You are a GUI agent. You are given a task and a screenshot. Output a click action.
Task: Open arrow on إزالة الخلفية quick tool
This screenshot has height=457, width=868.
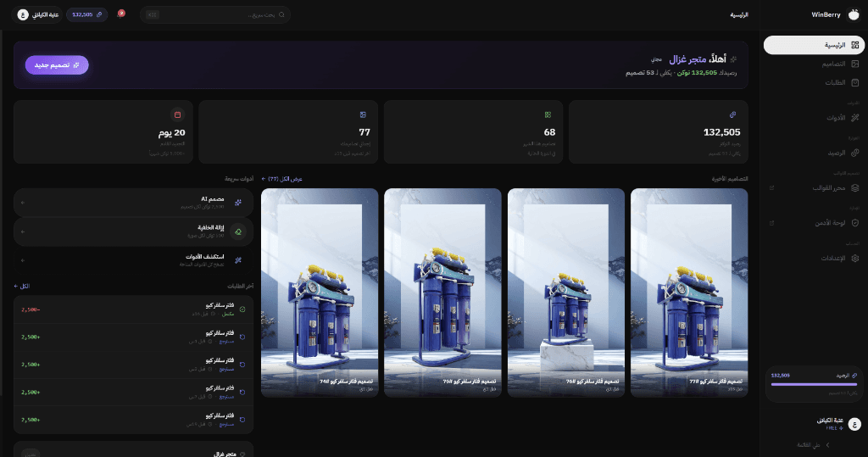[x=23, y=231]
